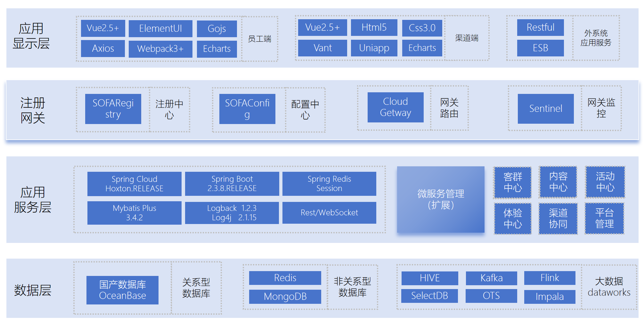Click the Gojs block

click(x=217, y=29)
